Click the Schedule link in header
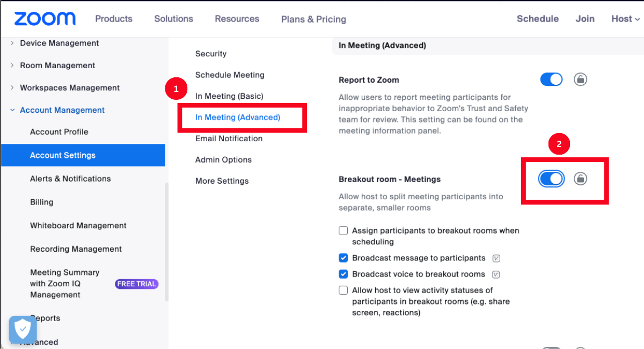Viewport: 644px width, 349px height. (538, 19)
